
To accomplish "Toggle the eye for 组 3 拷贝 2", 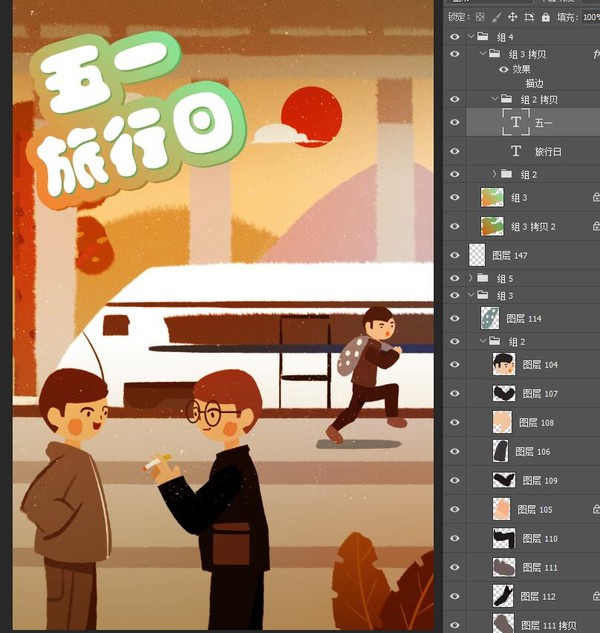I will (455, 226).
